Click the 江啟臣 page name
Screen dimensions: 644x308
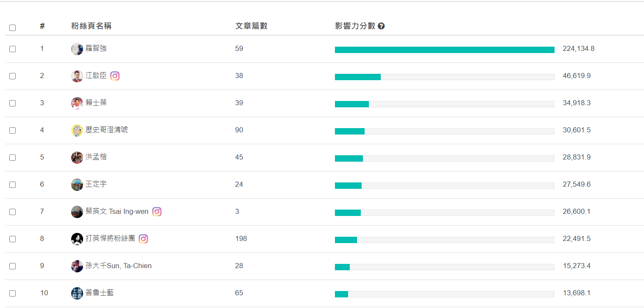[x=96, y=76]
